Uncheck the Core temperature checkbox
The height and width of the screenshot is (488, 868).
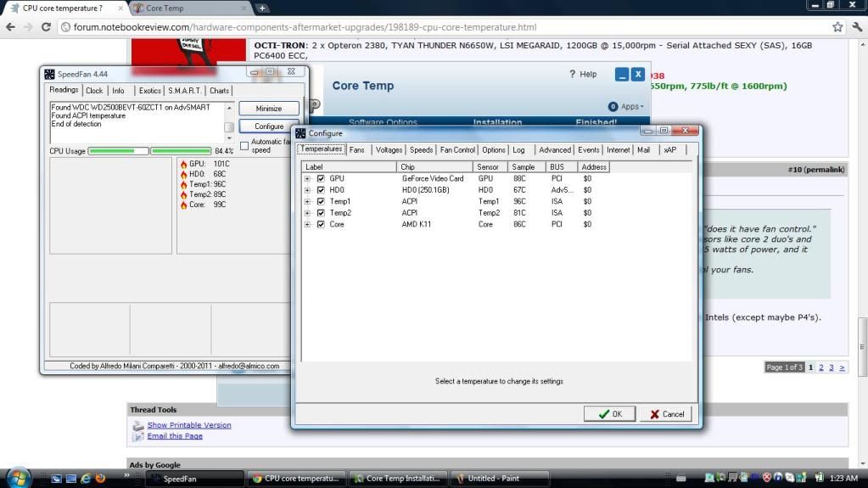coord(321,224)
